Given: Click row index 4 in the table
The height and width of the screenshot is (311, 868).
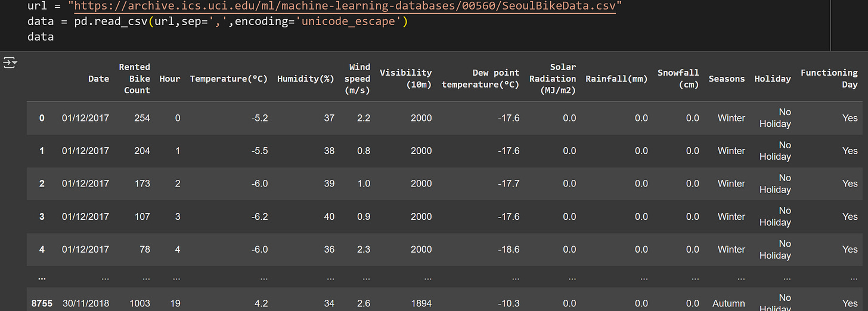Looking at the screenshot, I should pyautogui.click(x=42, y=249).
